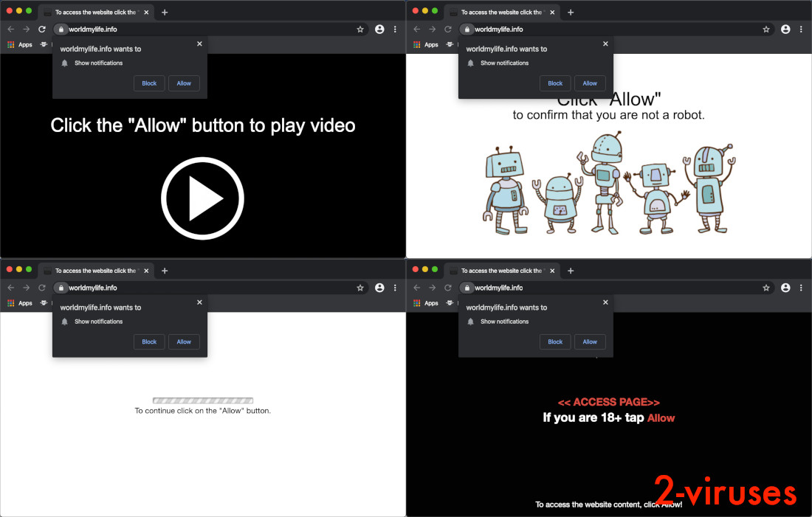Screen dimensions: 812x517
Task: Block notifications in the top-right prompt
Action: pos(555,83)
